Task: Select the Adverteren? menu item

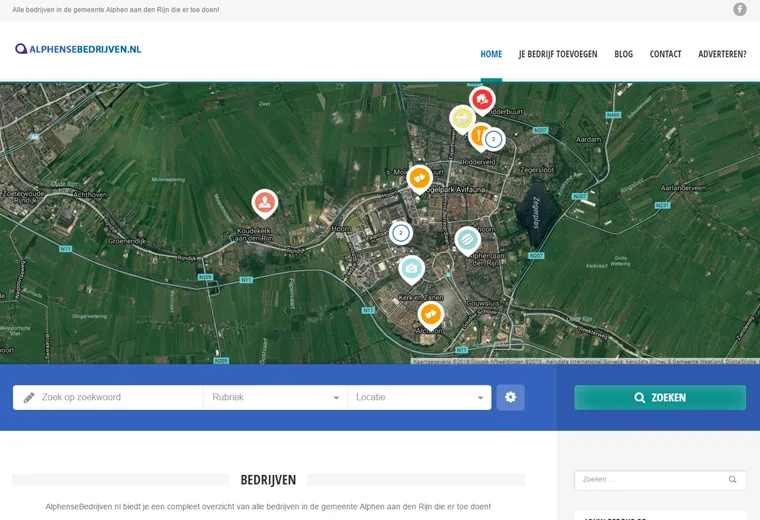Action: [x=721, y=54]
